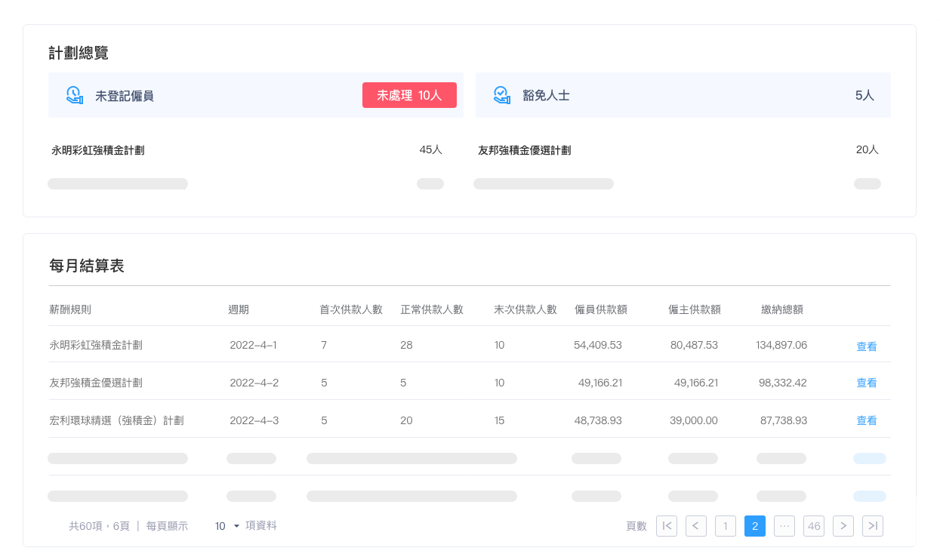Image resolution: width=940 pixels, height=560 pixels.
Task: Click employee contribution 54,409.53
Action: pyautogui.click(x=598, y=345)
